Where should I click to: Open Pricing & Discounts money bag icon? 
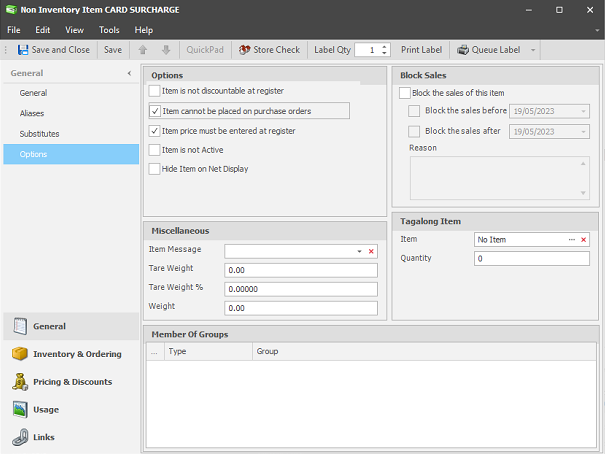[20, 381]
